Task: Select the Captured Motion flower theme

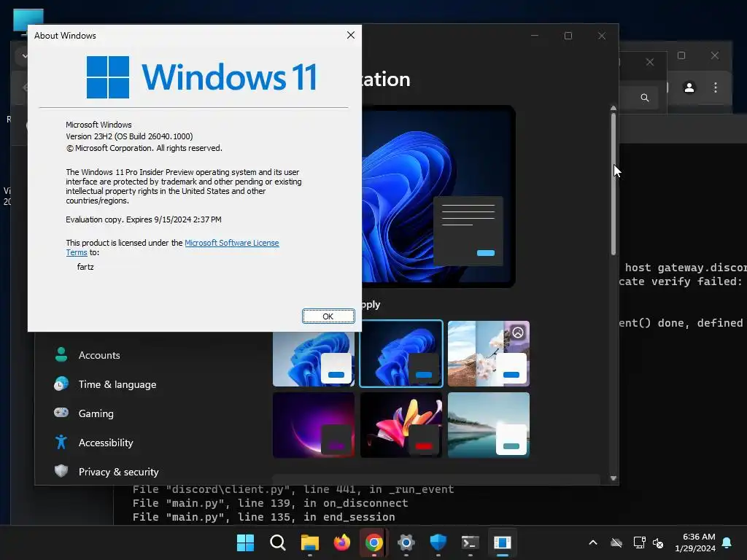Action: (401, 425)
